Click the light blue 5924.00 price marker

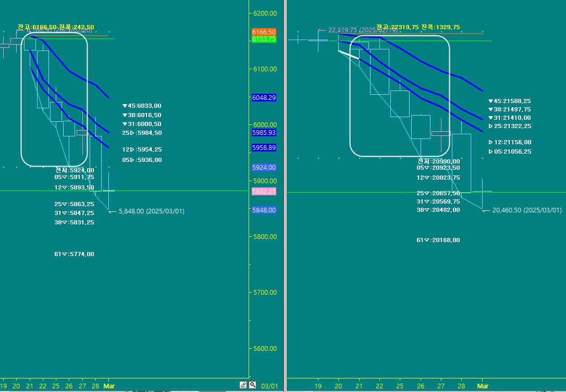pyautogui.click(x=263, y=167)
